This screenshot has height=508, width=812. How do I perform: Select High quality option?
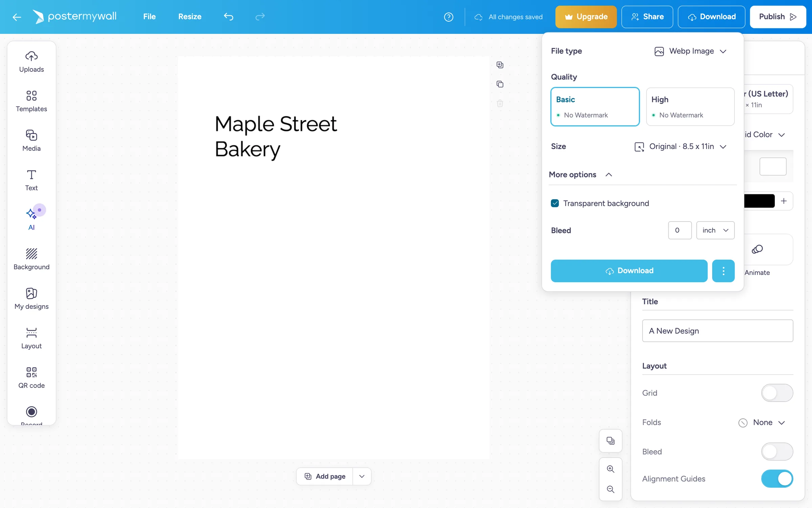690,107
